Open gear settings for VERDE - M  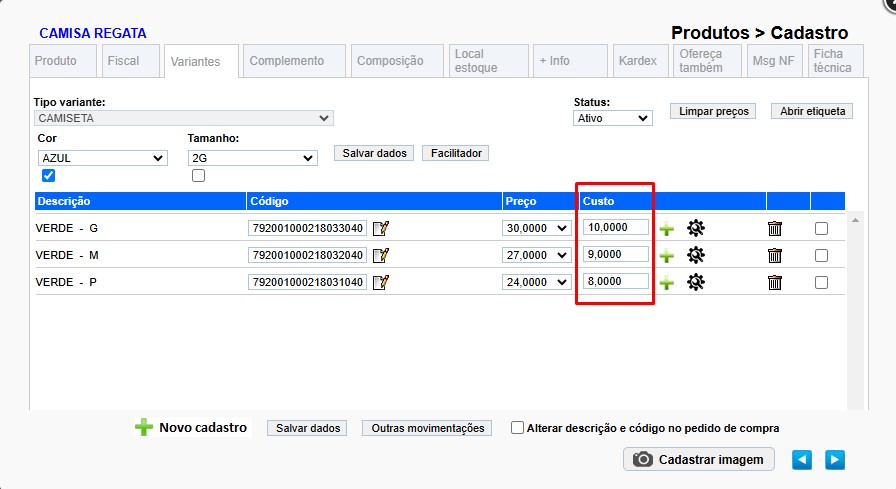[695, 255]
